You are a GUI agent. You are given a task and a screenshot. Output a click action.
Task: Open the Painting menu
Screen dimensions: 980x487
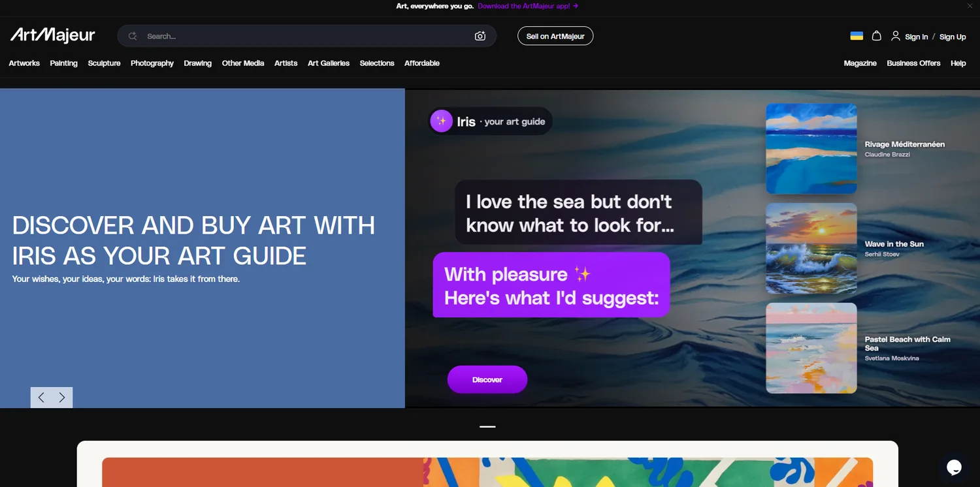click(x=64, y=63)
